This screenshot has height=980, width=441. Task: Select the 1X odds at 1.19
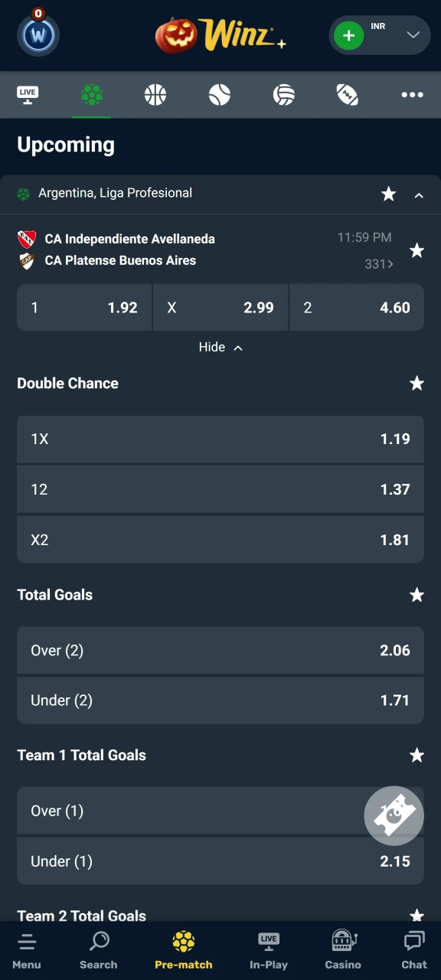[220, 439]
